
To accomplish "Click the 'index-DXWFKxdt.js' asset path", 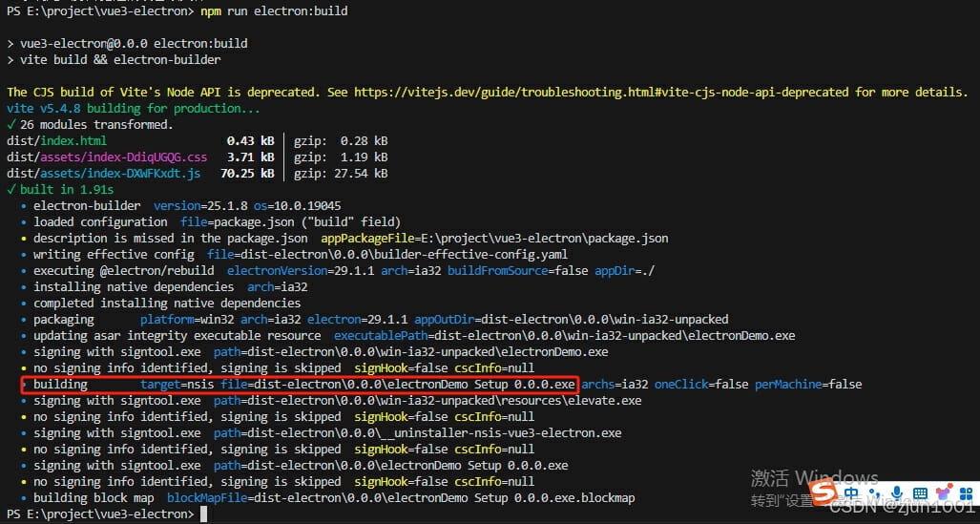I will [x=104, y=173].
